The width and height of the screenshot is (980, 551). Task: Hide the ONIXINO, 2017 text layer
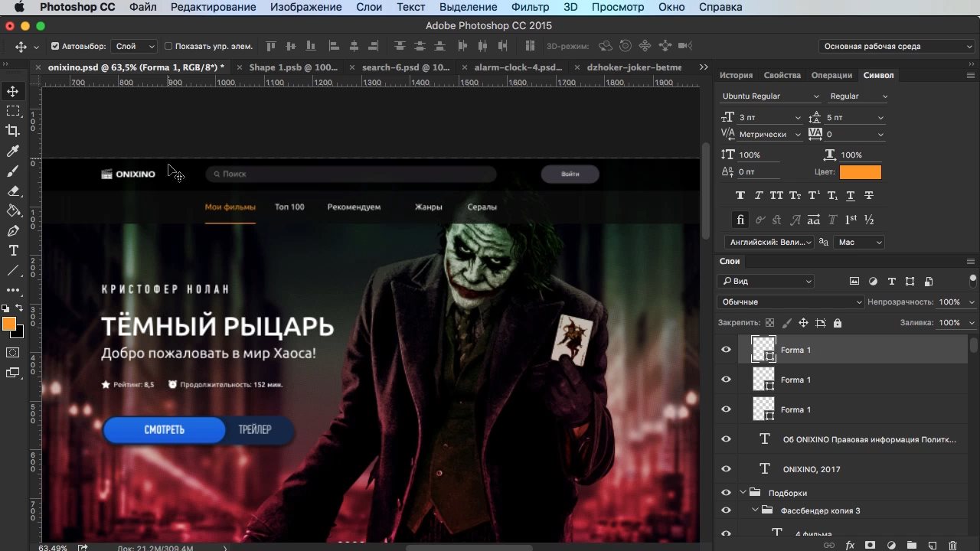(x=726, y=469)
